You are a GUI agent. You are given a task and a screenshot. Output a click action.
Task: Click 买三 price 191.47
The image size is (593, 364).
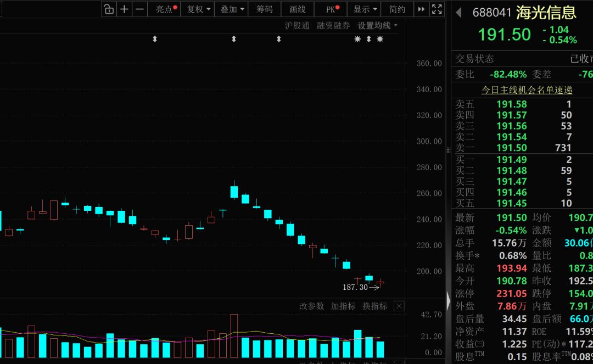click(511, 182)
